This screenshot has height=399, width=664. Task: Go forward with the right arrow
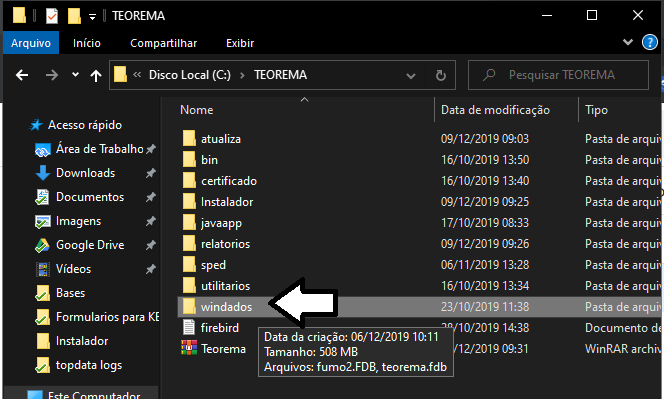(x=52, y=75)
